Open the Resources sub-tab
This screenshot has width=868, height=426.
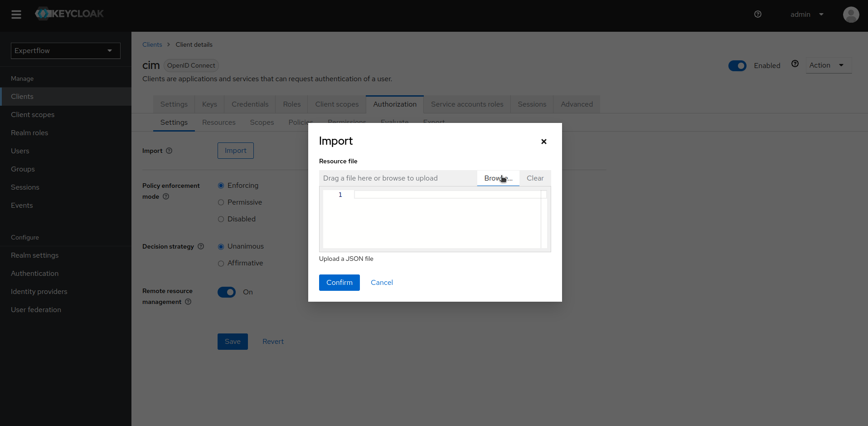click(x=218, y=122)
